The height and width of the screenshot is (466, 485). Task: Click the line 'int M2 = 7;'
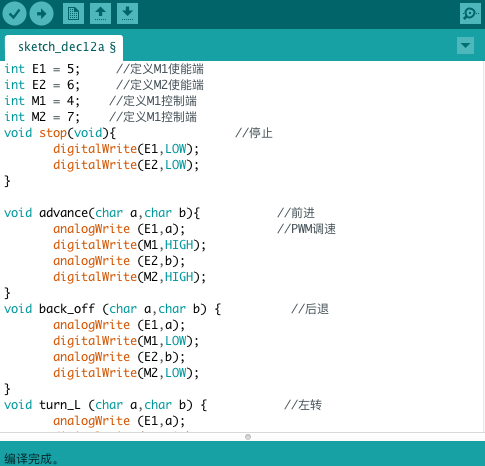pyautogui.click(x=42, y=117)
